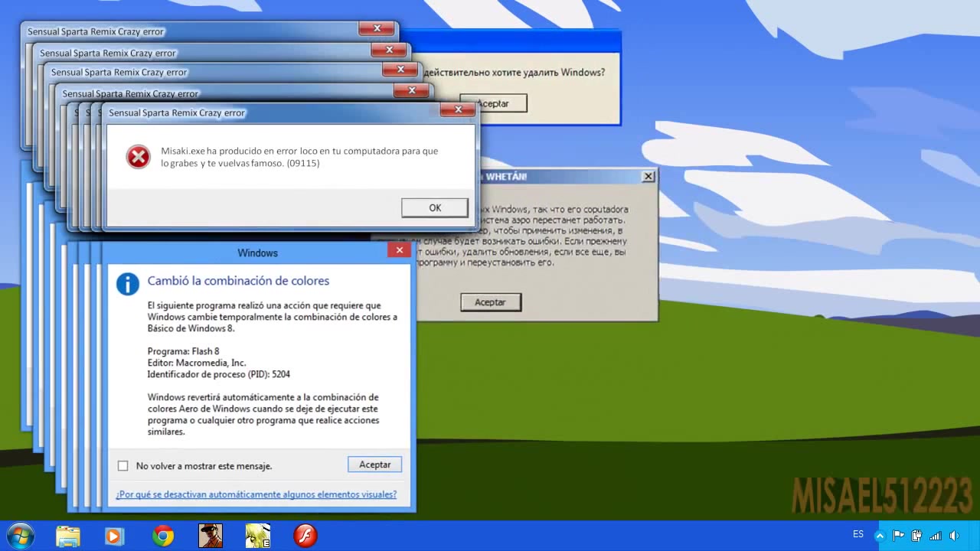Image resolution: width=980 pixels, height=551 pixels.
Task: Open Action Center flag icon
Action: (898, 536)
